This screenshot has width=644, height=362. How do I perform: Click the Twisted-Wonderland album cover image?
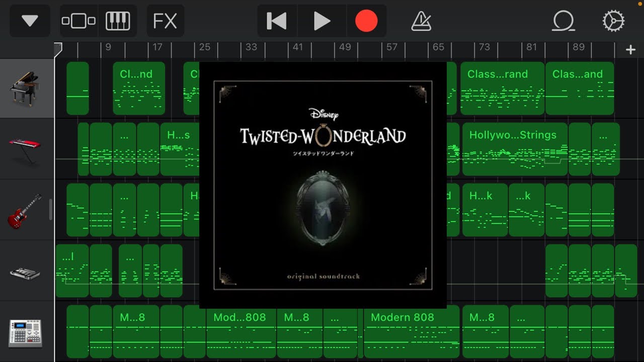click(323, 185)
